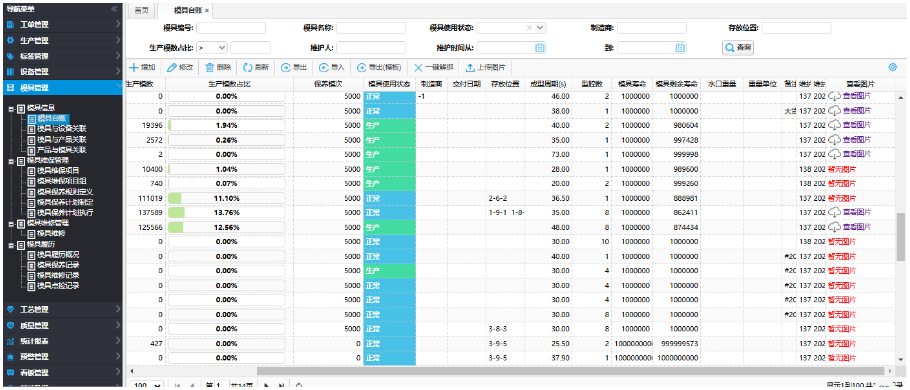Open 模具点检记录 in tree
Screen dimensions: 910x390
click(x=58, y=286)
